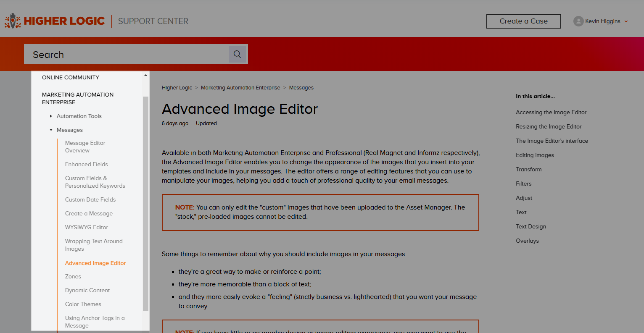Click the In this article... heading

click(x=535, y=96)
